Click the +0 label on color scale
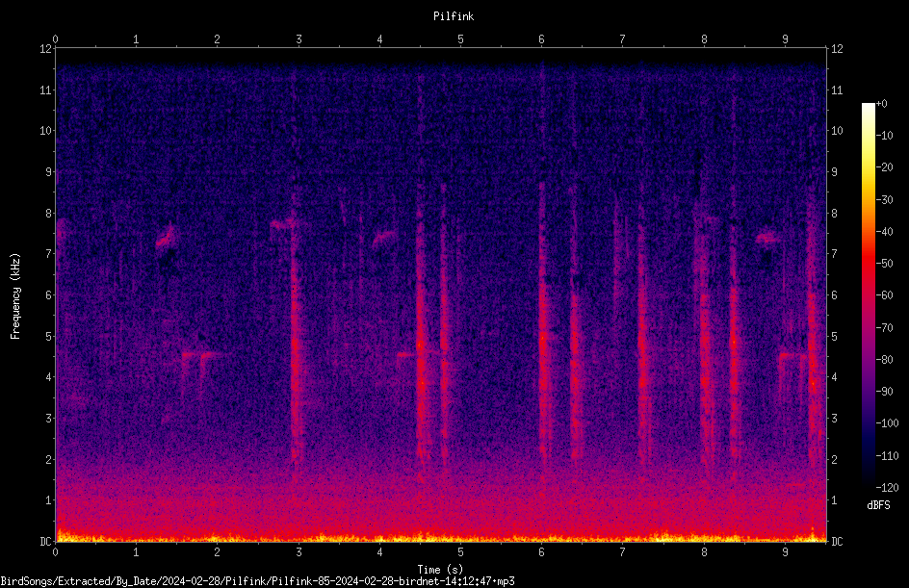 point(882,104)
